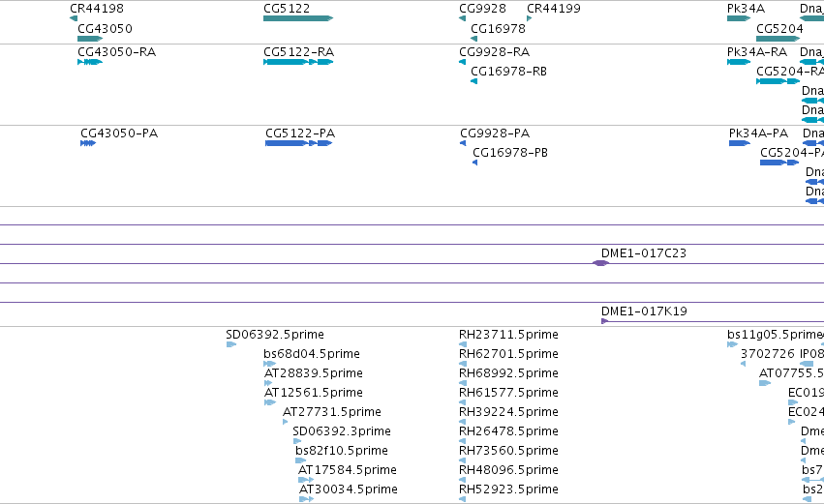Click transcript CG5122-RA feature
This screenshot has width=824, height=504.
(298, 62)
